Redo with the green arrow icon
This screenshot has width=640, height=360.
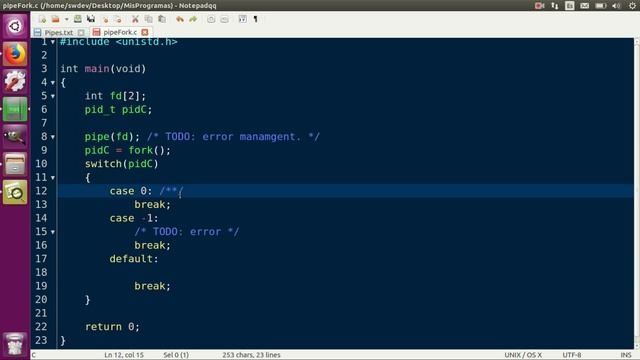193,19
